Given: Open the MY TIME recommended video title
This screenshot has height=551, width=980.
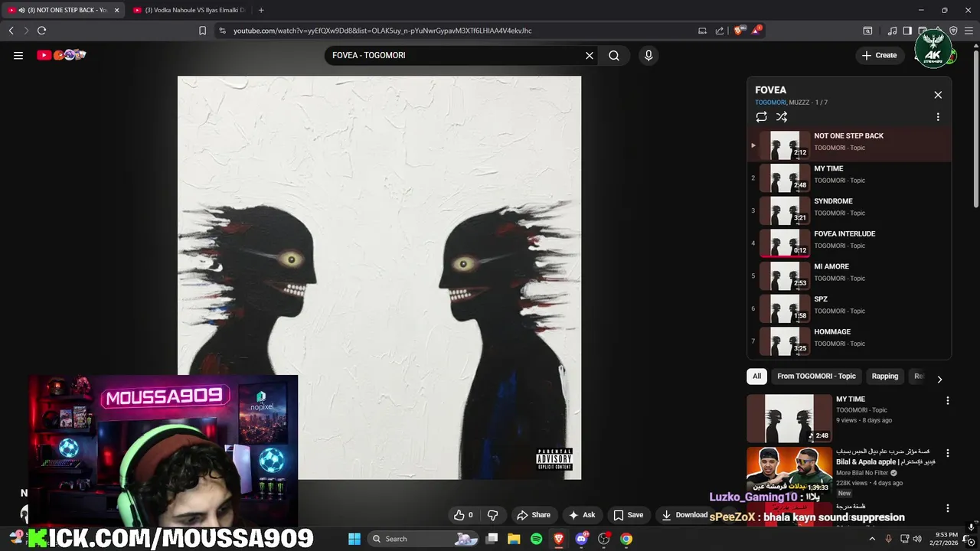Looking at the screenshot, I should point(850,399).
